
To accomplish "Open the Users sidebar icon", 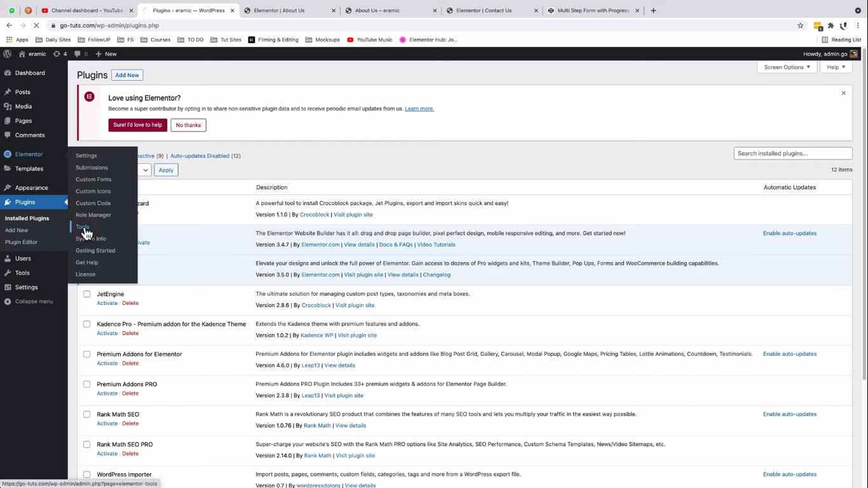I will [x=8, y=259].
